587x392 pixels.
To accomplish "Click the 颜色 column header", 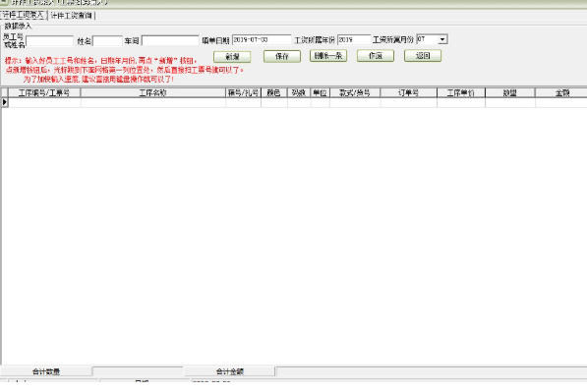I will tap(273, 92).
